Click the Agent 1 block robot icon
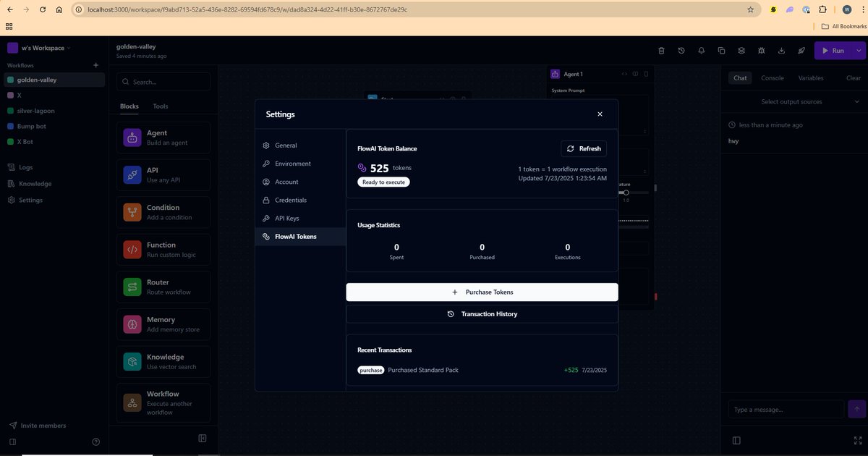Screen dimensions: 868x456 (555, 74)
